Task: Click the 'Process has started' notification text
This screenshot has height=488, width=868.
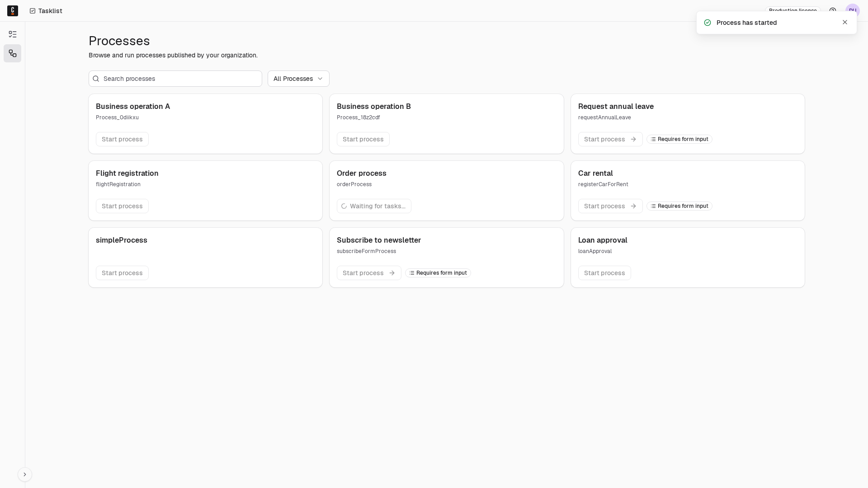Action: click(x=746, y=23)
